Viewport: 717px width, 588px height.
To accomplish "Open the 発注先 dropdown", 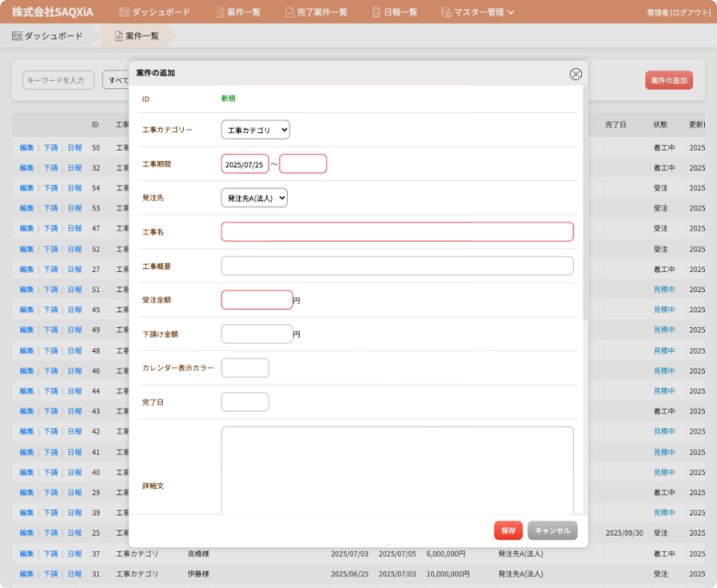I will click(x=255, y=198).
